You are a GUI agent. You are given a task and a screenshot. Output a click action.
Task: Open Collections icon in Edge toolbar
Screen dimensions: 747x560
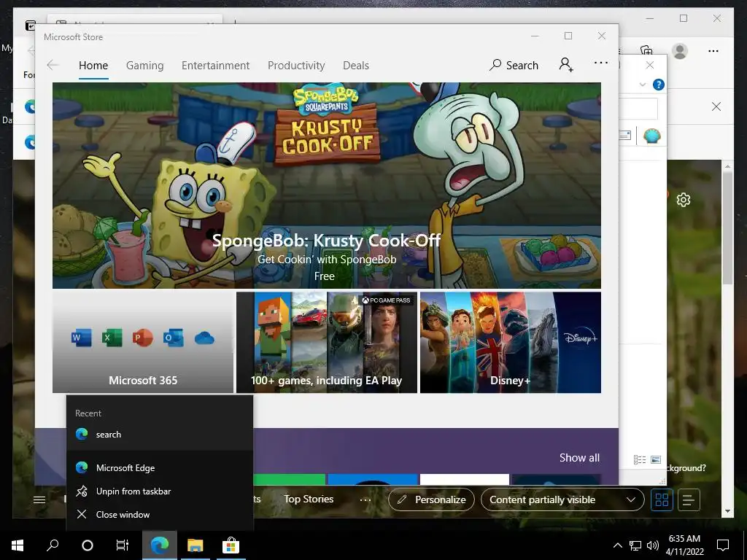click(646, 50)
